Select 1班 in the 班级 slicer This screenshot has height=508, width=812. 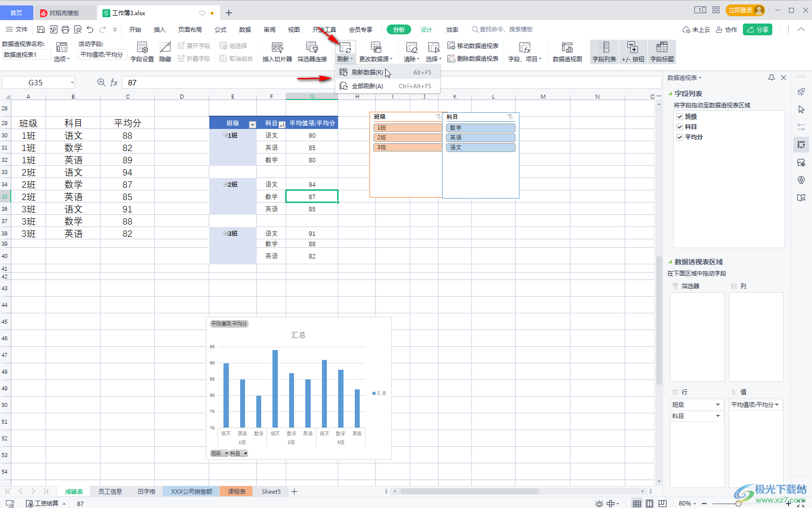(408, 127)
